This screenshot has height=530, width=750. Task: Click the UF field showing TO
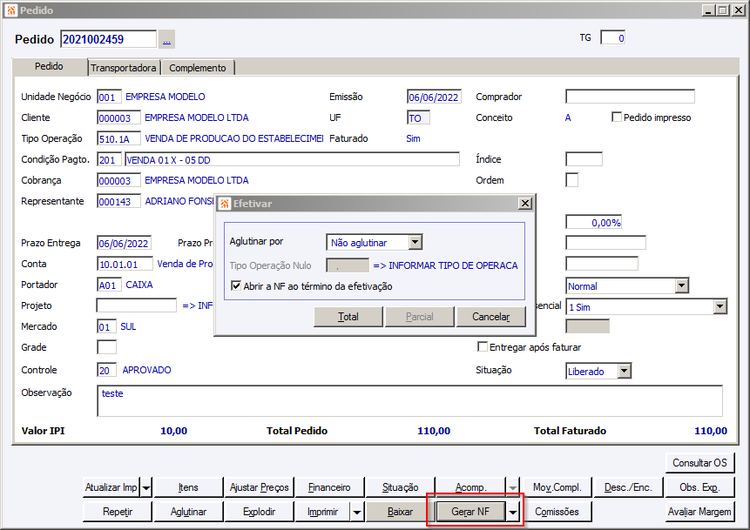(x=419, y=118)
